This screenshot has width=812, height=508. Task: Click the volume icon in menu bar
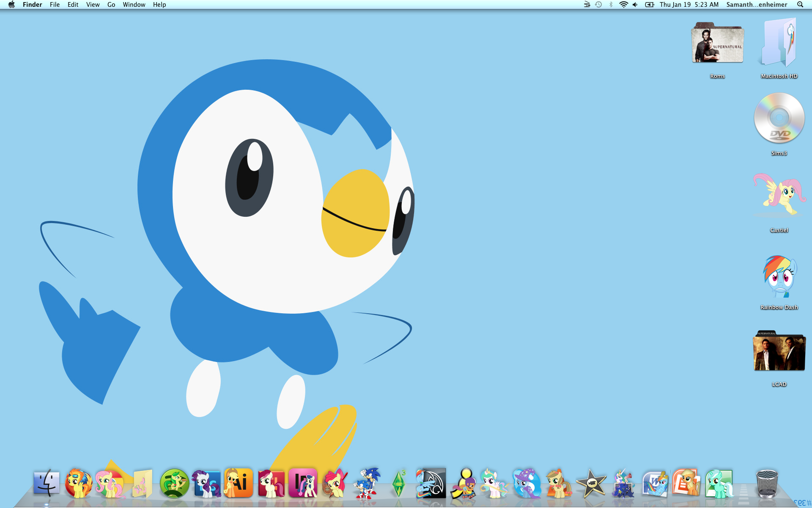pos(635,5)
